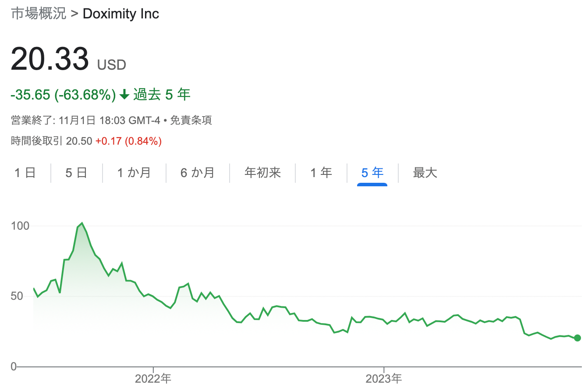This screenshot has height=391, width=588.
Task: Select the 1 か月 range tab
Action: pyautogui.click(x=134, y=173)
